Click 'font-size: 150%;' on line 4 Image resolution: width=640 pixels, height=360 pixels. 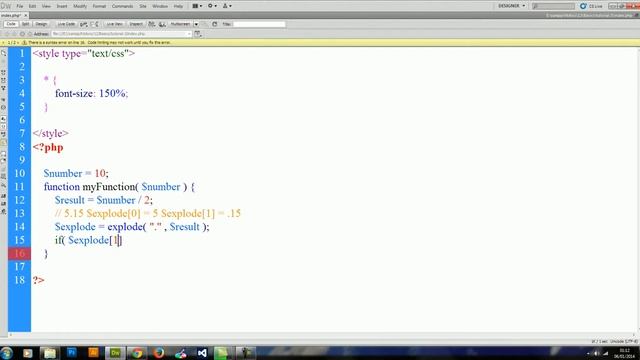91,93
